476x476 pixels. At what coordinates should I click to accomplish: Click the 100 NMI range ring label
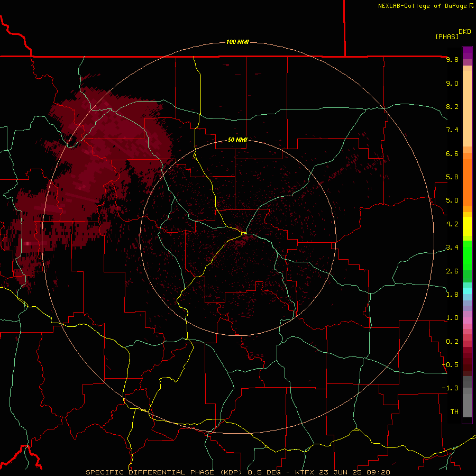pos(237,42)
